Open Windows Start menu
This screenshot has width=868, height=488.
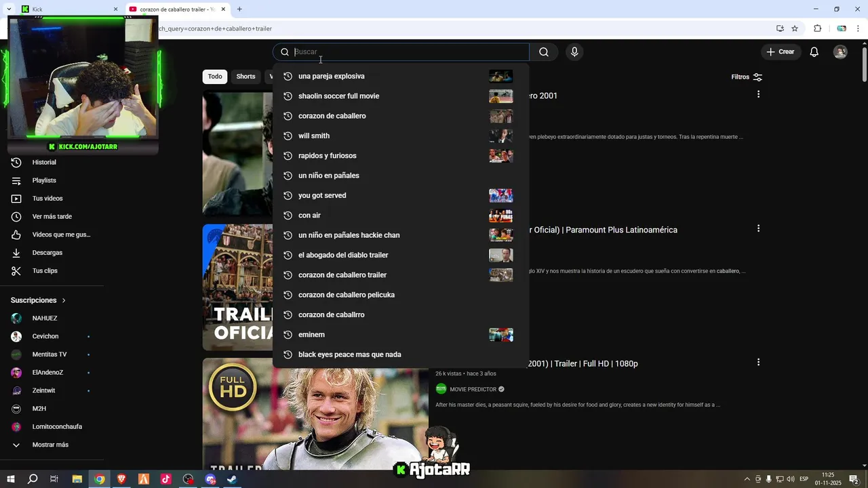point(11,479)
